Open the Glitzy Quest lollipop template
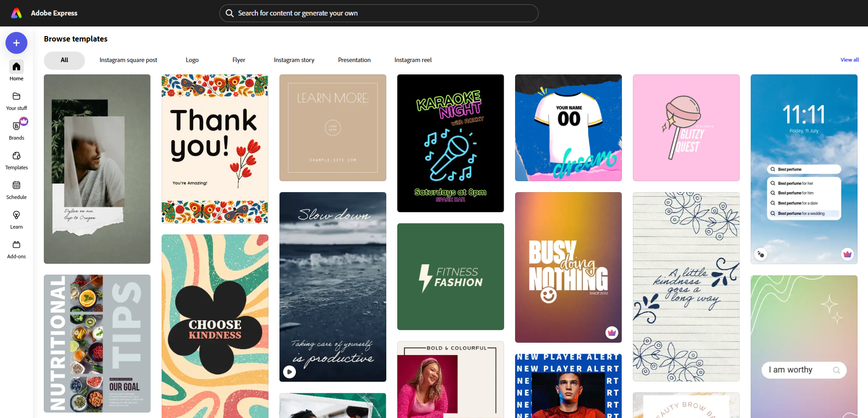 686,128
